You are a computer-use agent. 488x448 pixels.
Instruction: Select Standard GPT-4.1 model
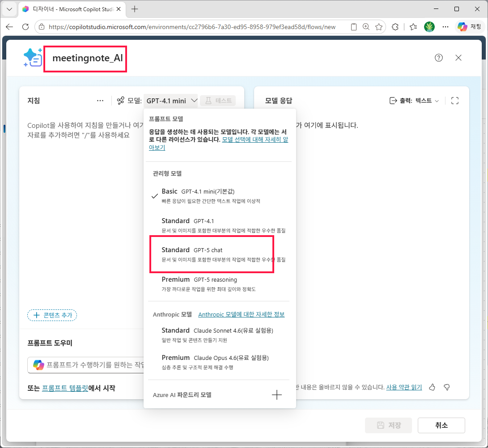coord(219,225)
